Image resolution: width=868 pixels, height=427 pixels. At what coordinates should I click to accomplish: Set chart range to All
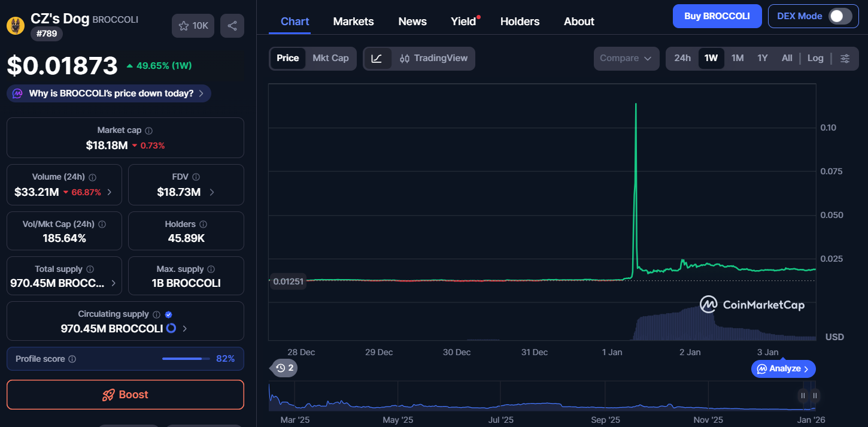[x=787, y=58]
